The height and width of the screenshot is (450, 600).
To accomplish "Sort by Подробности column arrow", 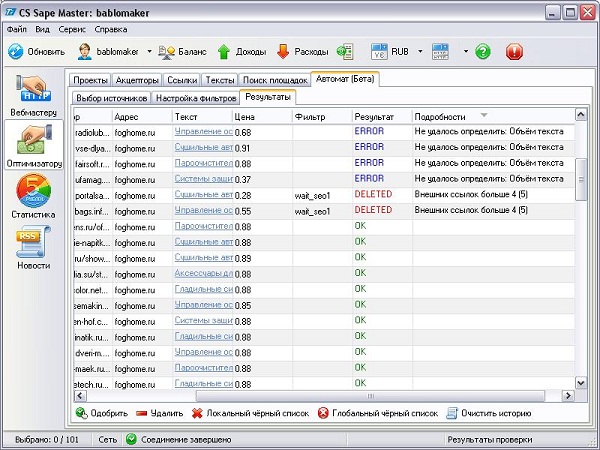I will (x=484, y=115).
